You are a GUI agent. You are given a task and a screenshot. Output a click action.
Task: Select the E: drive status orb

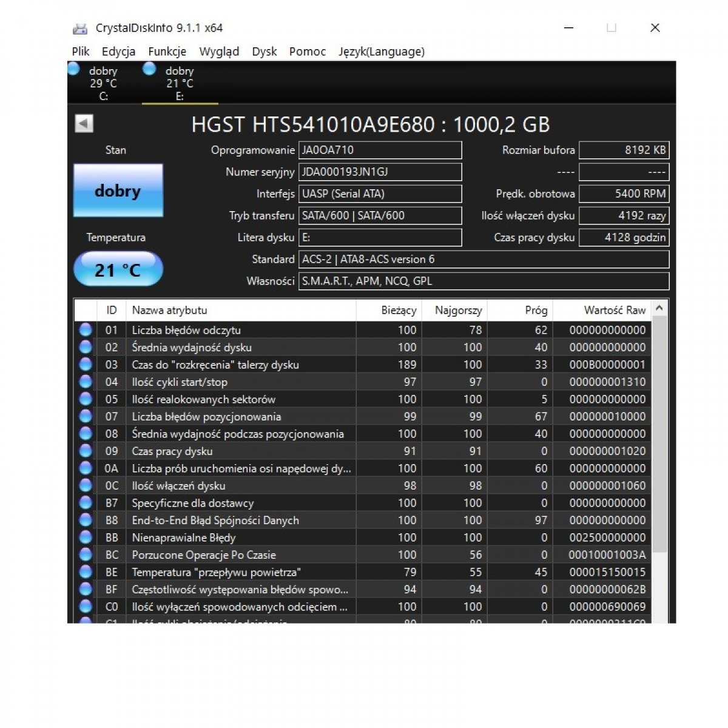149,69
